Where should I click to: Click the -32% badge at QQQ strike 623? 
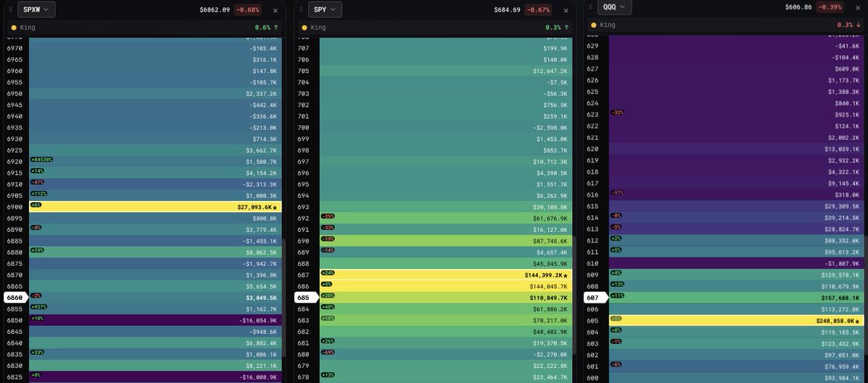click(x=617, y=113)
